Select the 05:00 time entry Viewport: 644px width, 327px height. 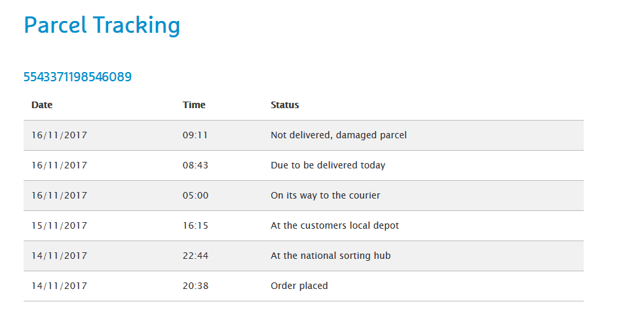(x=195, y=196)
